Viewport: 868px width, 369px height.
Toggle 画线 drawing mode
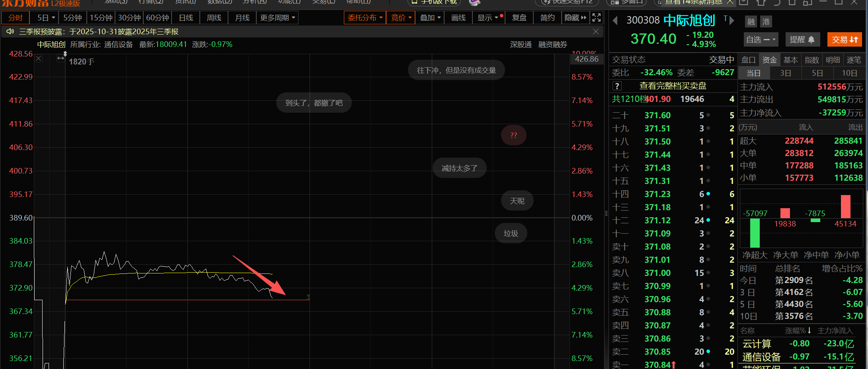458,18
